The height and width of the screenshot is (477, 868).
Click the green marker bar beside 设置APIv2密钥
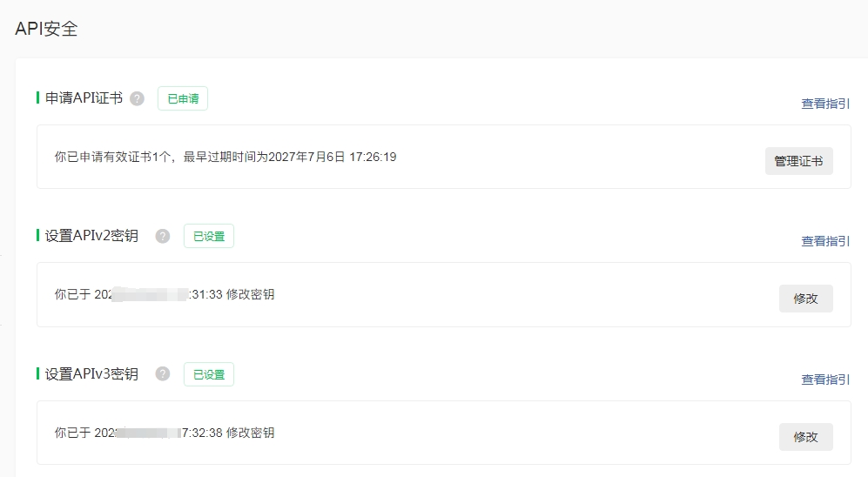pyautogui.click(x=38, y=235)
